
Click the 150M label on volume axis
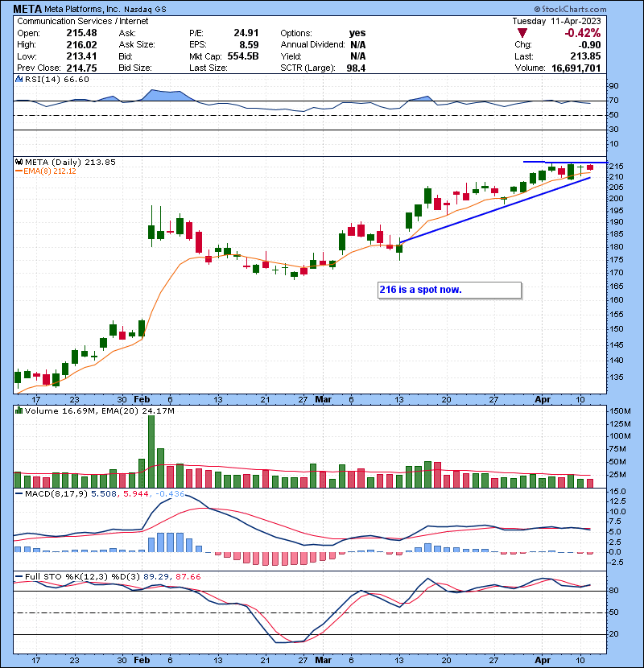[x=620, y=411]
